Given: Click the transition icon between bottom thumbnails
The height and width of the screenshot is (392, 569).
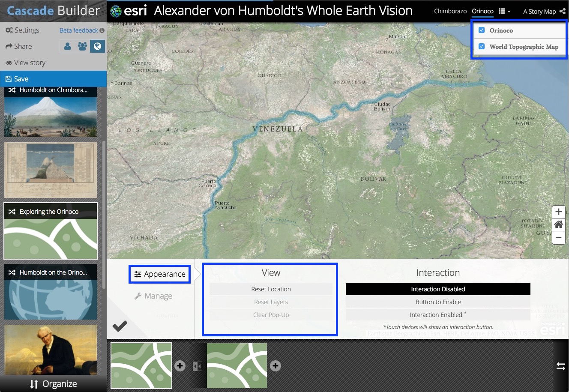Looking at the screenshot, I should pyautogui.click(x=198, y=366).
